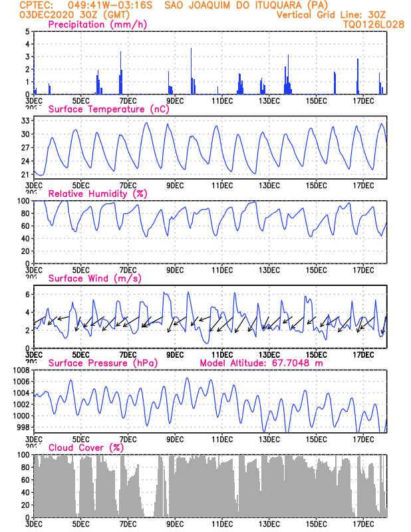
Task: Click the 33 value on temperature axis
Action: pos(25,120)
